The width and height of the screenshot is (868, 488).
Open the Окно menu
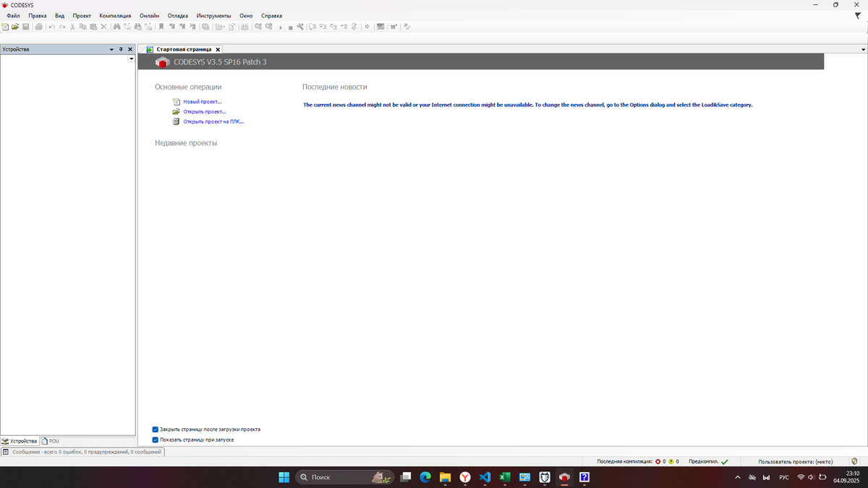click(246, 15)
